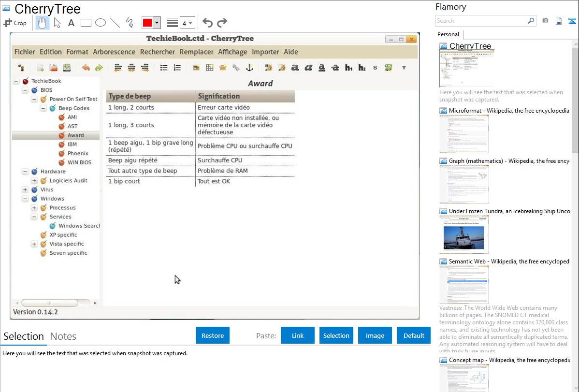Select the hand pan tool

(x=42, y=23)
